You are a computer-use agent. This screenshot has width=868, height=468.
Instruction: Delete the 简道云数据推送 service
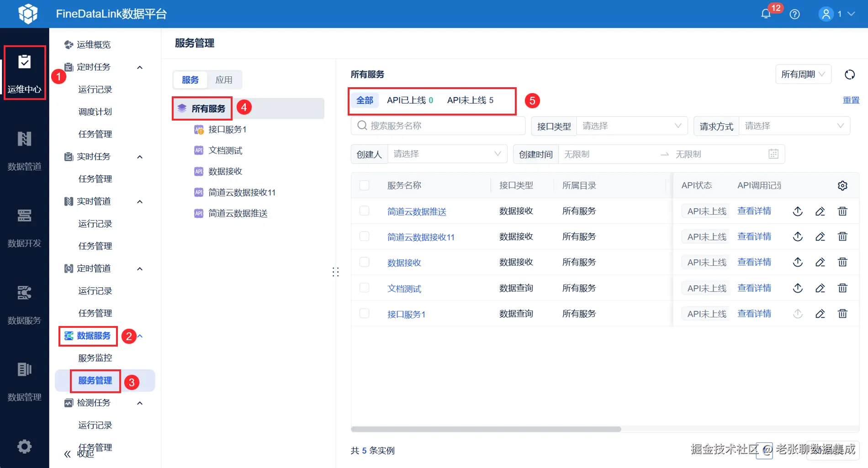tap(842, 211)
